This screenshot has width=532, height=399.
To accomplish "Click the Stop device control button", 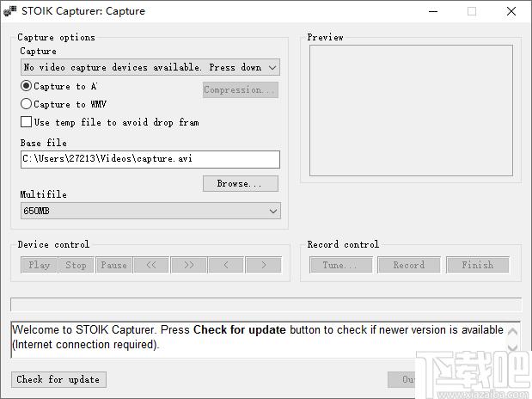I will [x=76, y=265].
